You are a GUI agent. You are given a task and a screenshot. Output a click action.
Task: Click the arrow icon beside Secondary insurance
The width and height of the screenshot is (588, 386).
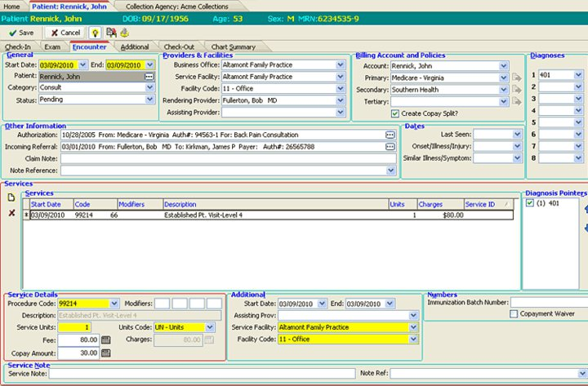click(x=516, y=90)
